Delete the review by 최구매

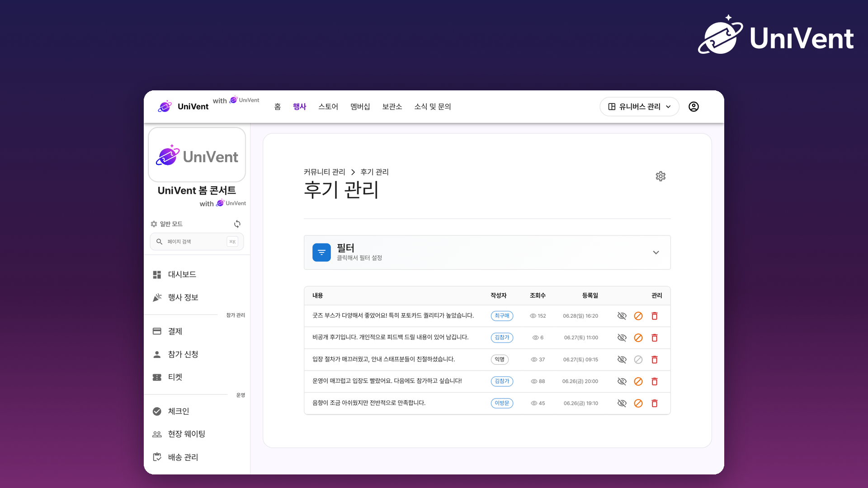654,316
